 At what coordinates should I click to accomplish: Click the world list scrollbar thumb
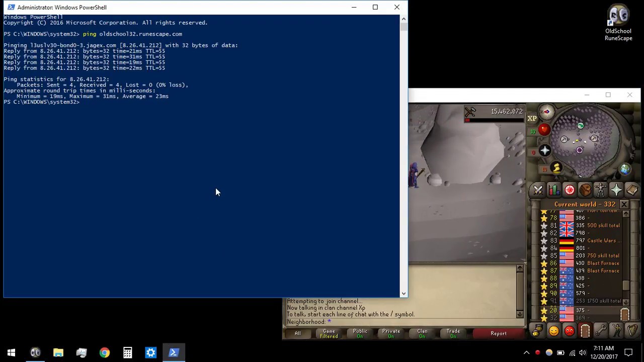click(626, 286)
